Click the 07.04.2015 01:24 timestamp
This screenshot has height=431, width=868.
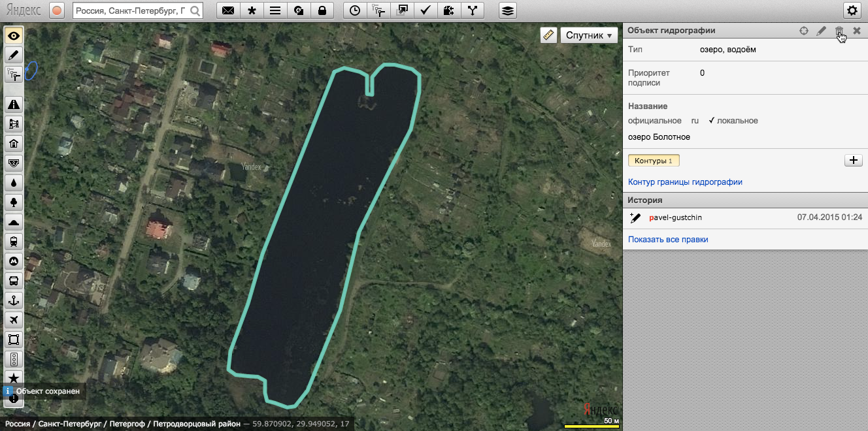click(830, 217)
